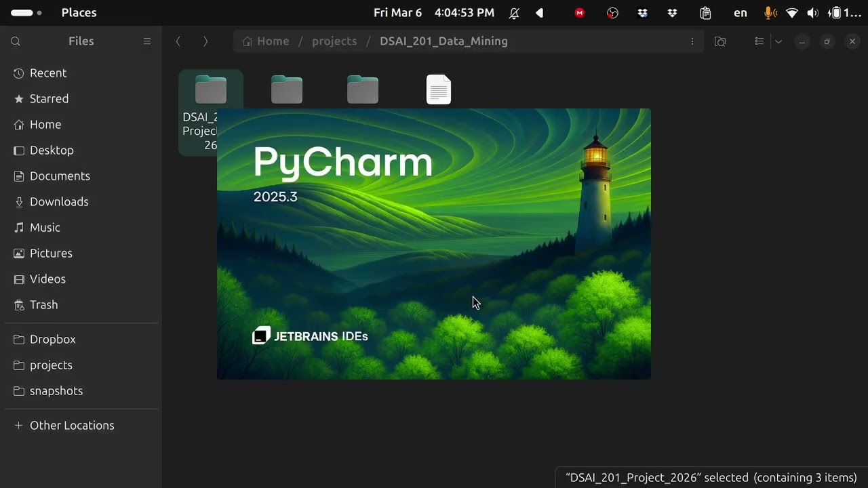The width and height of the screenshot is (868, 488).
Task: Go back with the left arrow
Action: (x=178, y=41)
